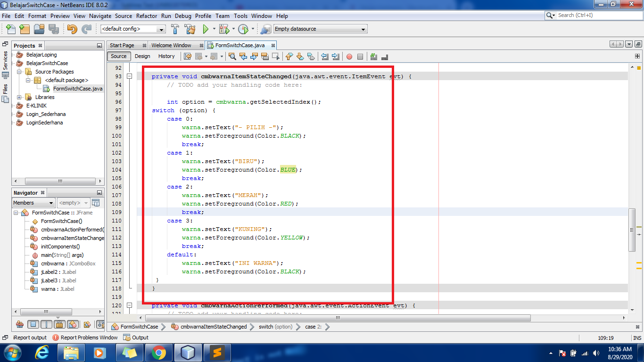The image size is (644, 362).
Task: Click the Debug Project icon
Action: (x=224, y=29)
